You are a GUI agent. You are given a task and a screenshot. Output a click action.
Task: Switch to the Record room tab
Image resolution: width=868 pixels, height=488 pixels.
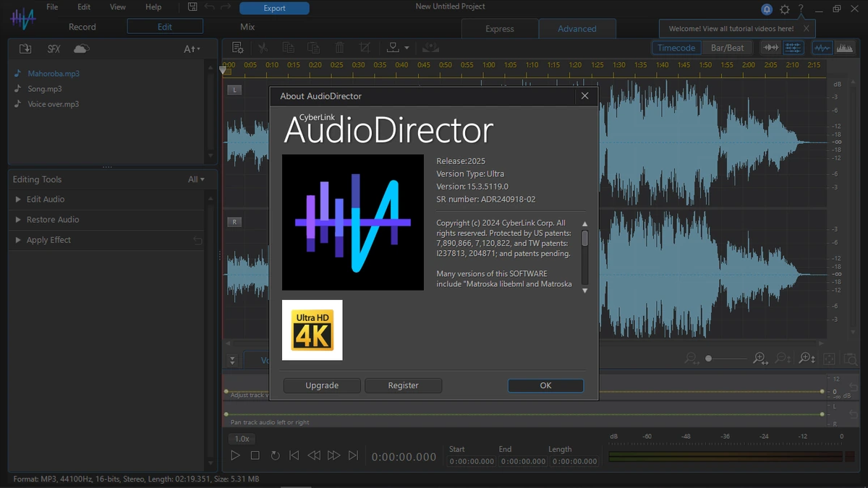tap(82, 27)
